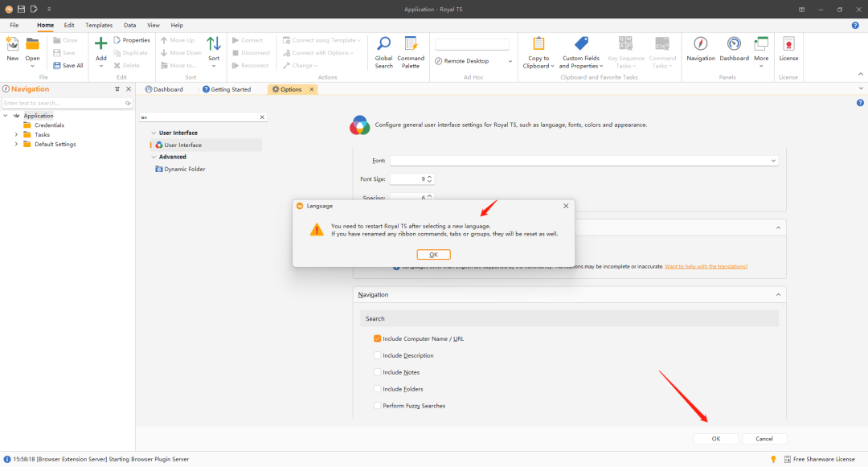Click the green Add plus icon

(100, 43)
